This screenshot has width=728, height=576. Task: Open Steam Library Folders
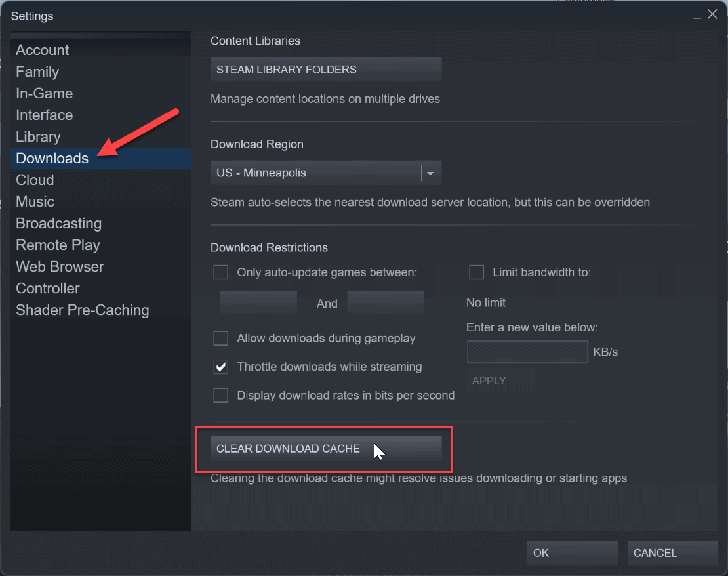click(326, 69)
